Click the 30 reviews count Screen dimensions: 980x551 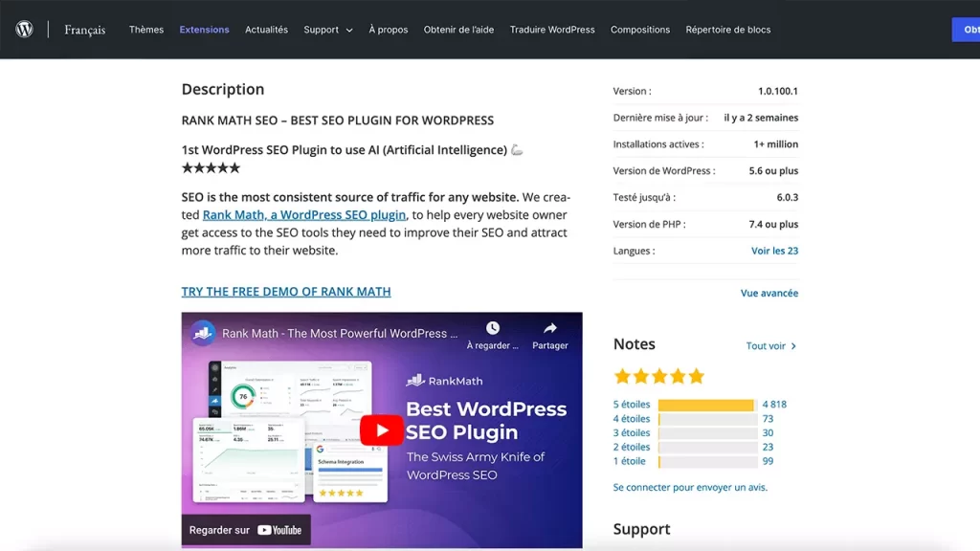click(x=768, y=432)
